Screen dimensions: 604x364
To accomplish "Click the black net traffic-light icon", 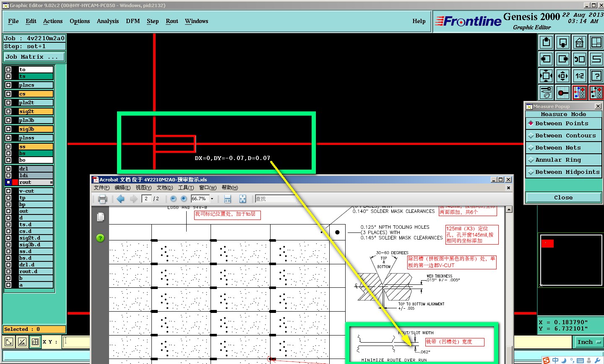I will tap(596, 93).
